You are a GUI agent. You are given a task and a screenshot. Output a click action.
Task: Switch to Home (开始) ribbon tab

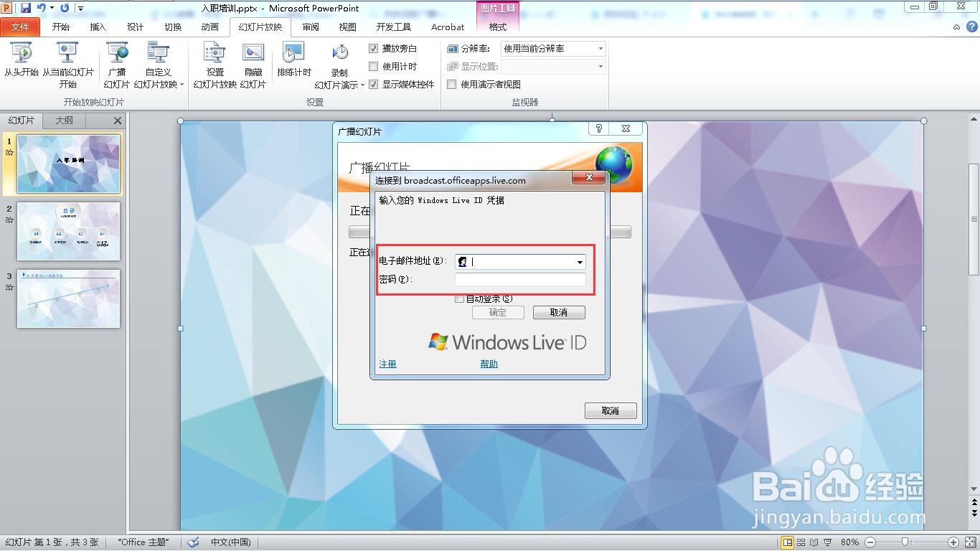(61, 27)
